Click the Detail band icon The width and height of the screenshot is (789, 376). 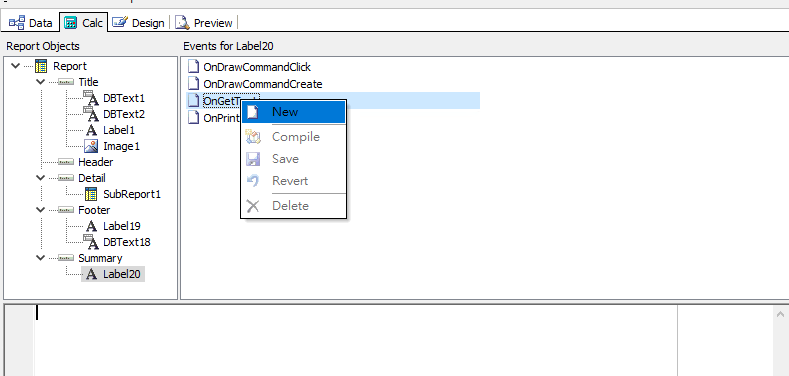66,178
